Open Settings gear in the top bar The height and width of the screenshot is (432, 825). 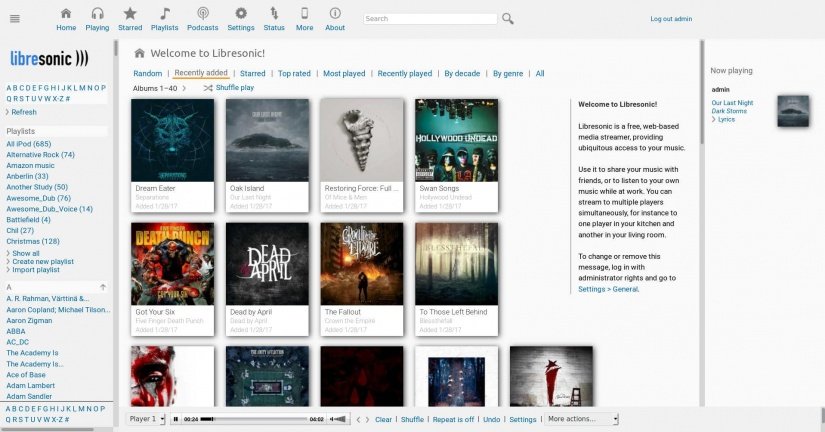(x=241, y=19)
